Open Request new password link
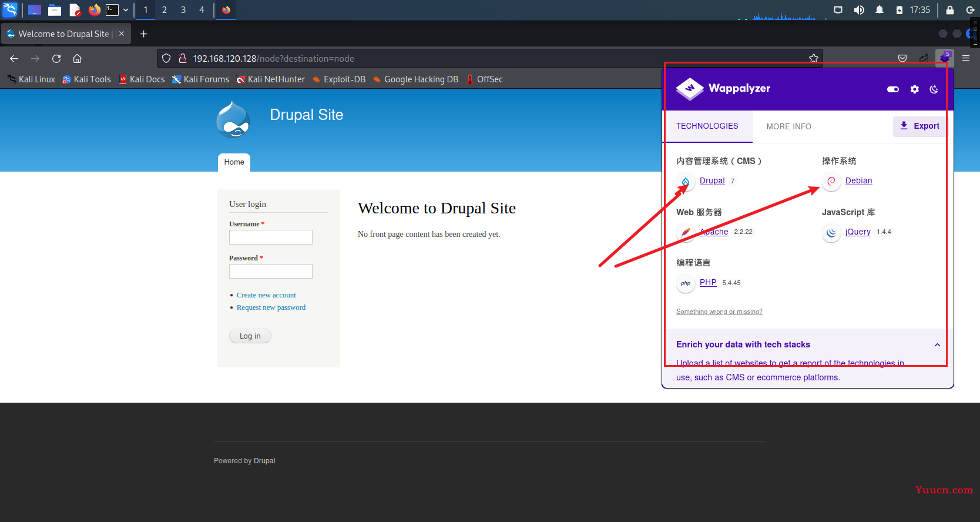The image size is (980, 522). 271,307
